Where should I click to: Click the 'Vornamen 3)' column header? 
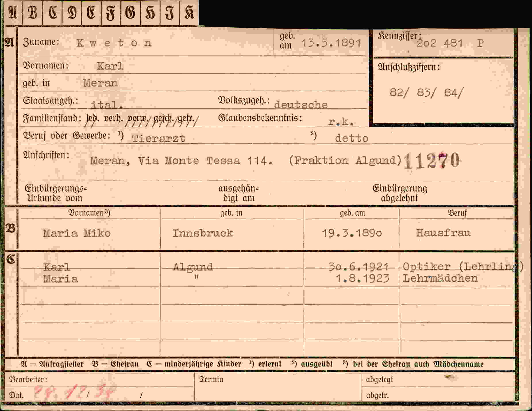click(89, 213)
